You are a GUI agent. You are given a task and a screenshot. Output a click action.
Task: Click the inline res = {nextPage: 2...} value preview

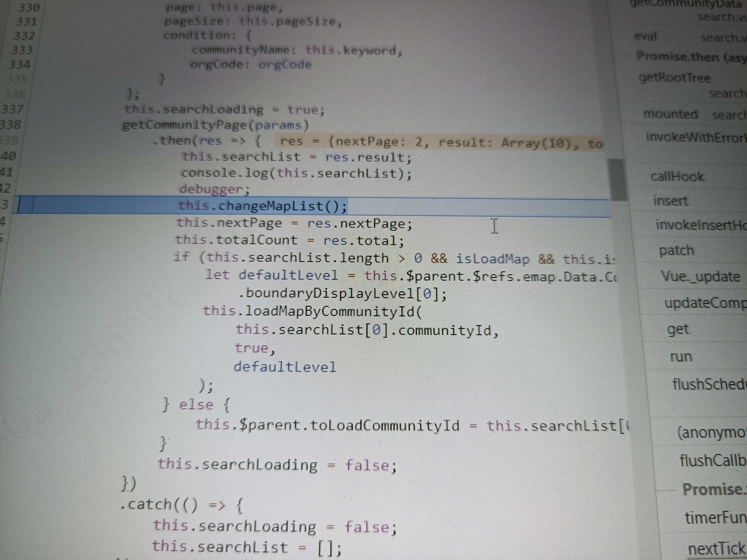(439, 142)
